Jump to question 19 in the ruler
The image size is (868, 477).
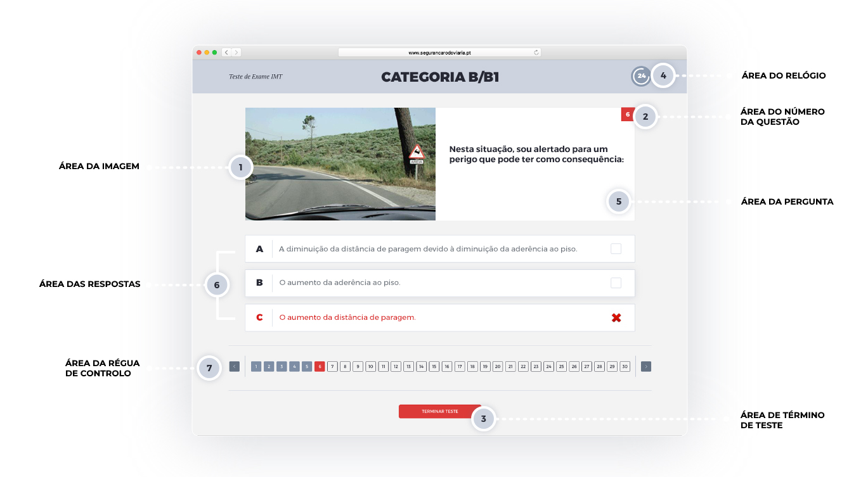[x=485, y=366]
